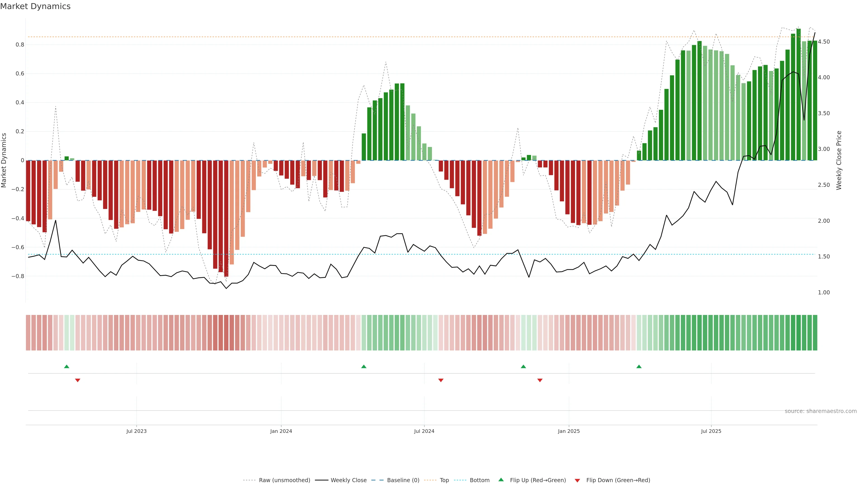Viewport: 868px width, 488px height.
Task: Click the flip-up triangle between Jul 2024 and Jan 2025
Action: (523, 366)
